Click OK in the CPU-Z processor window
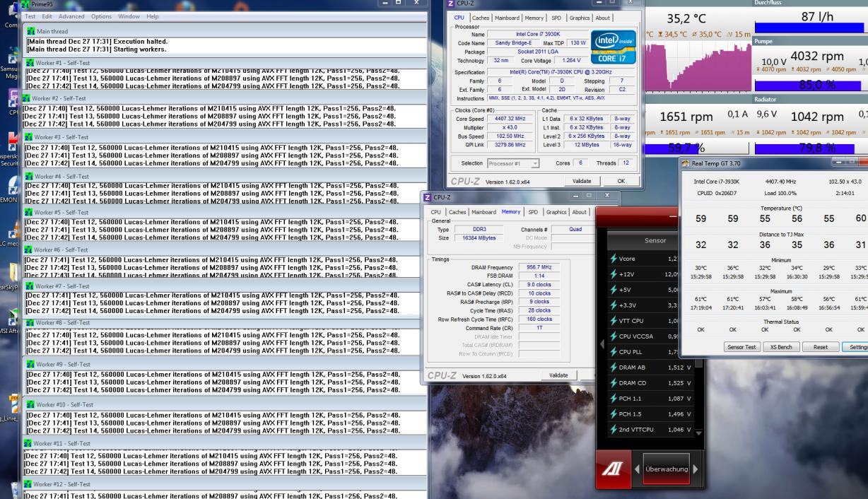 (x=621, y=181)
